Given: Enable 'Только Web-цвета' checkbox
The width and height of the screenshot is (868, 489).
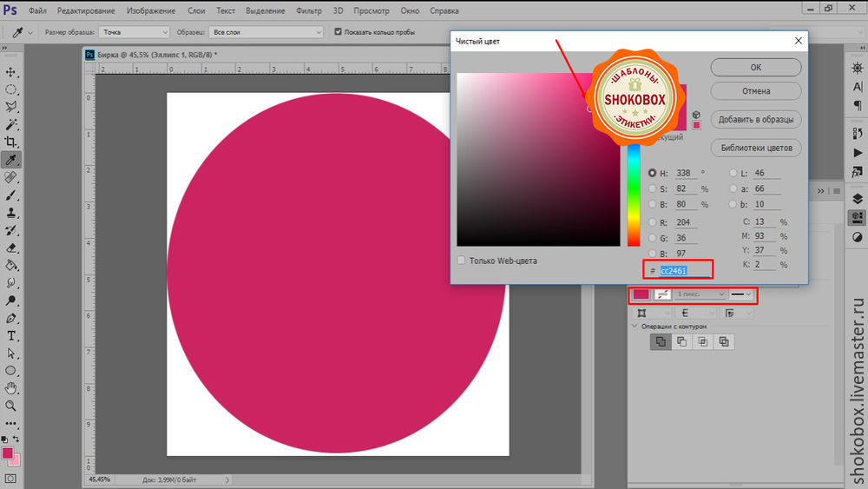Looking at the screenshot, I should click(x=462, y=261).
